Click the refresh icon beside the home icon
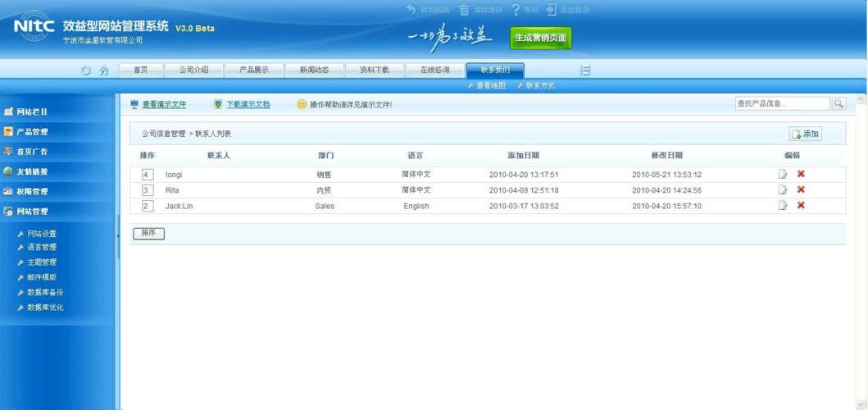This screenshot has width=868, height=410. [x=86, y=71]
